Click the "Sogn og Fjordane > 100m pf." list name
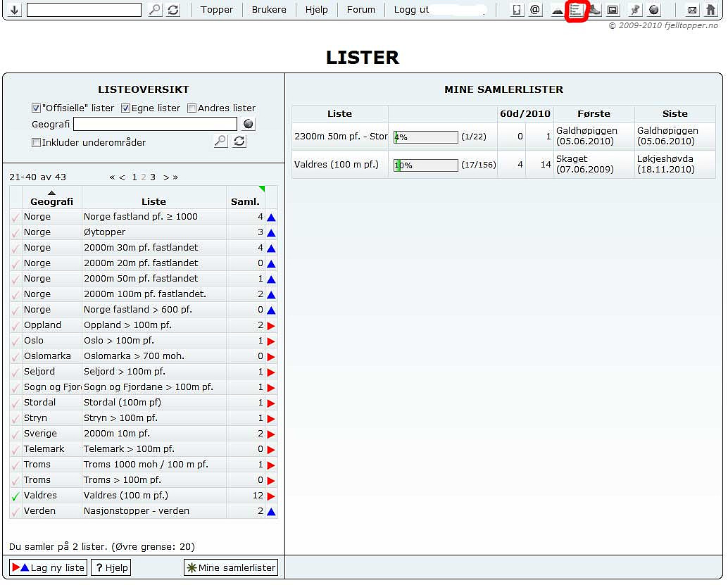 coord(148,387)
